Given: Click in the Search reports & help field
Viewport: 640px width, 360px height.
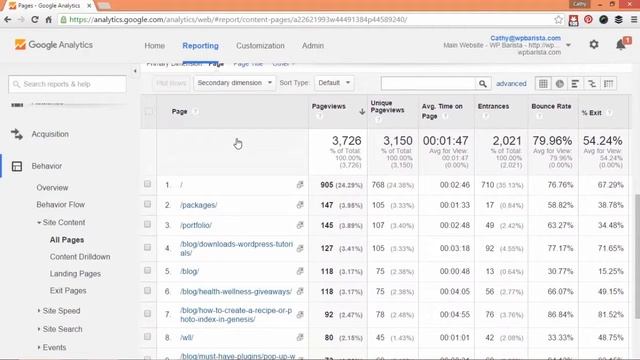Looking at the screenshot, I should pyautogui.click(x=67, y=84).
